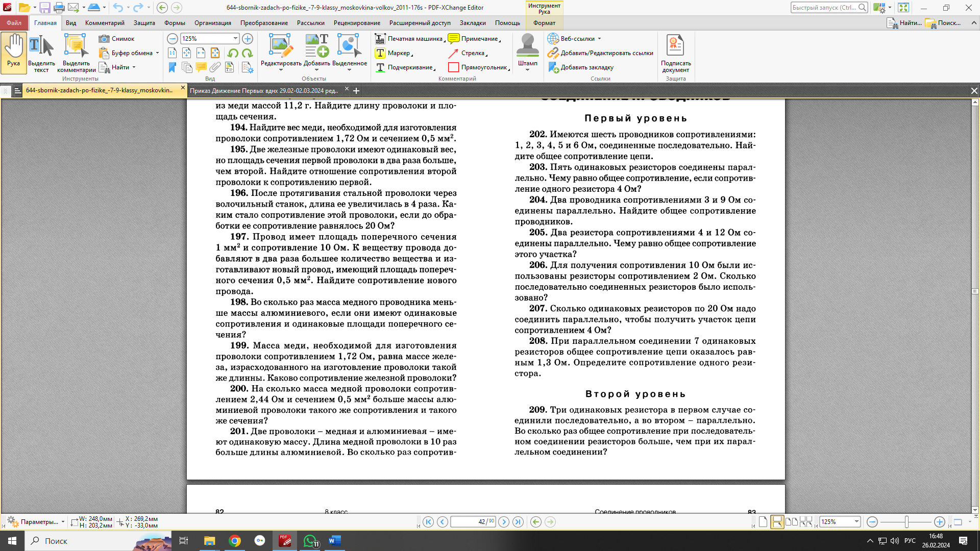980x551 pixels.
Task: Enable continuous page layout
Action: (x=777, y=522)
